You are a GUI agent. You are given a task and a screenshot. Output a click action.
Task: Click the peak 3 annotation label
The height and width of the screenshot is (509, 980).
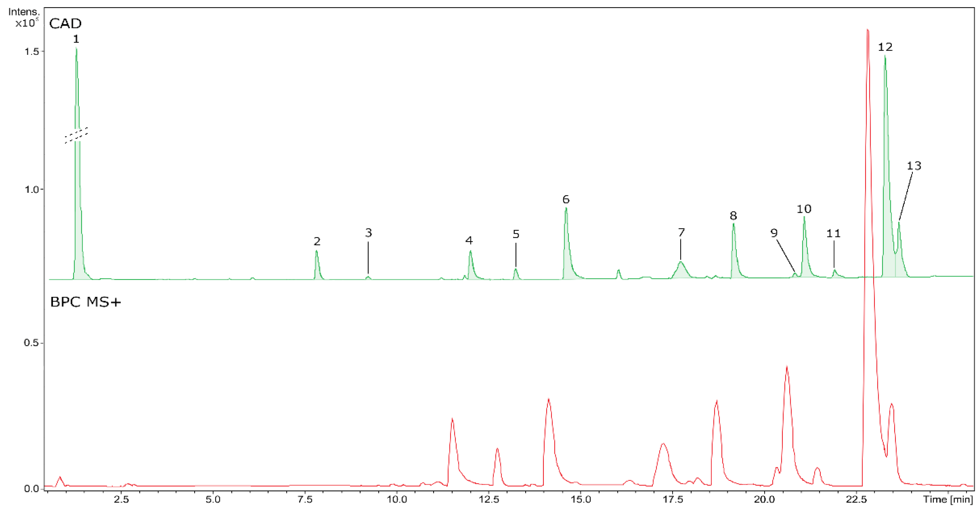368,233
